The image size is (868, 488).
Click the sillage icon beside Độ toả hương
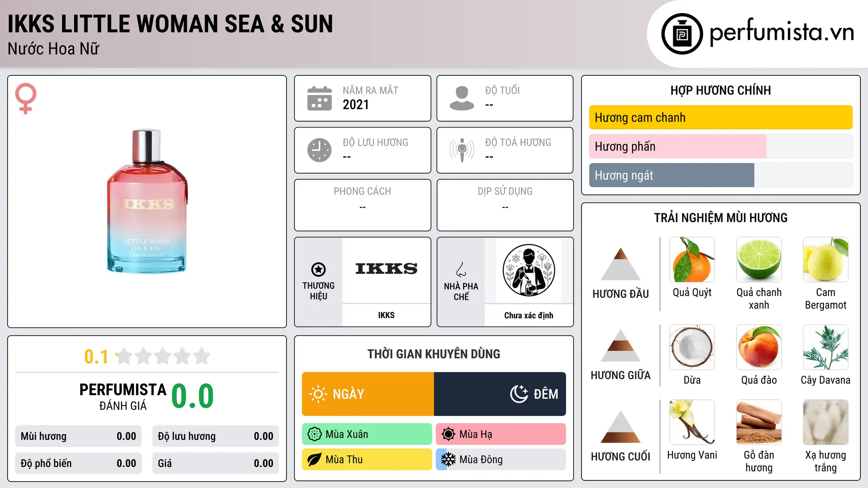462,150
